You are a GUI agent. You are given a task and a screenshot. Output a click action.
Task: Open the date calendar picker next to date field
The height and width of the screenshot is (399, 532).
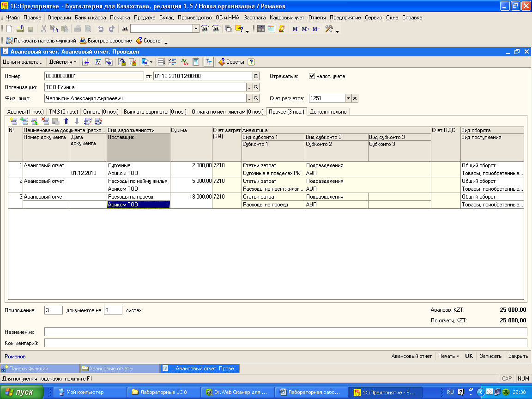coord(256,76)
